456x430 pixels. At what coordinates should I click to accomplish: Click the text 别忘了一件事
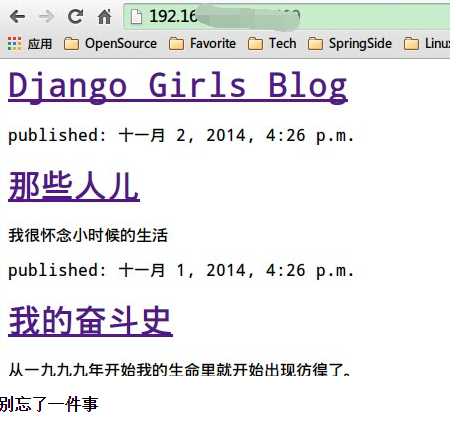49,404
